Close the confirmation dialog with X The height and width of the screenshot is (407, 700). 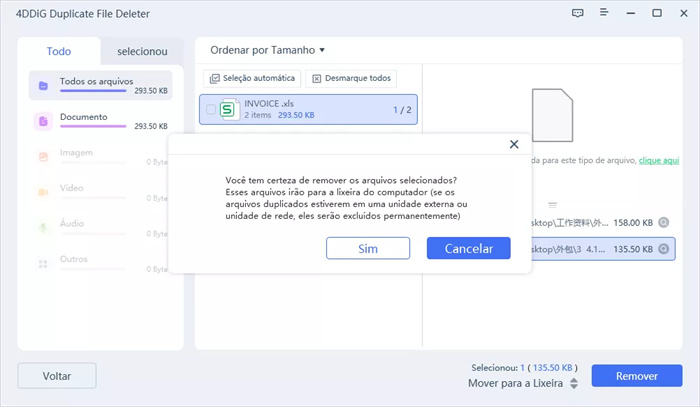tap(514, 144)
